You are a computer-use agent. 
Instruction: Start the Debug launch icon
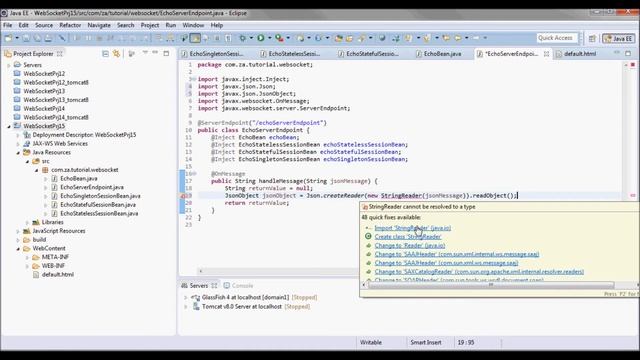click(242, 38)
